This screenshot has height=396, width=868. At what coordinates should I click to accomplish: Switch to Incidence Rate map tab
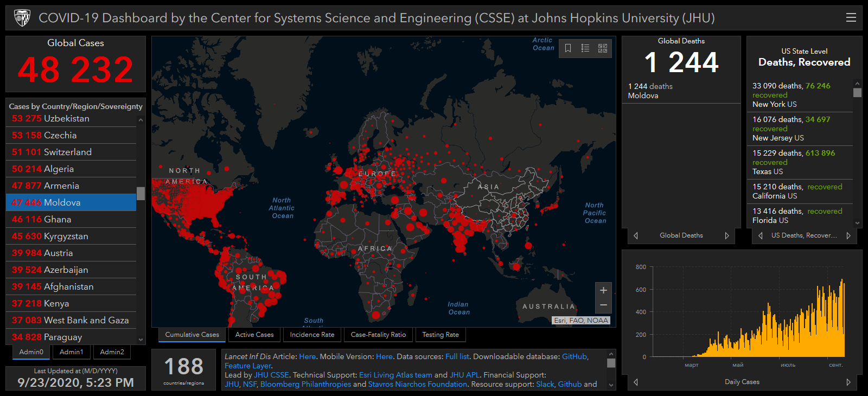tap(312, 335)
